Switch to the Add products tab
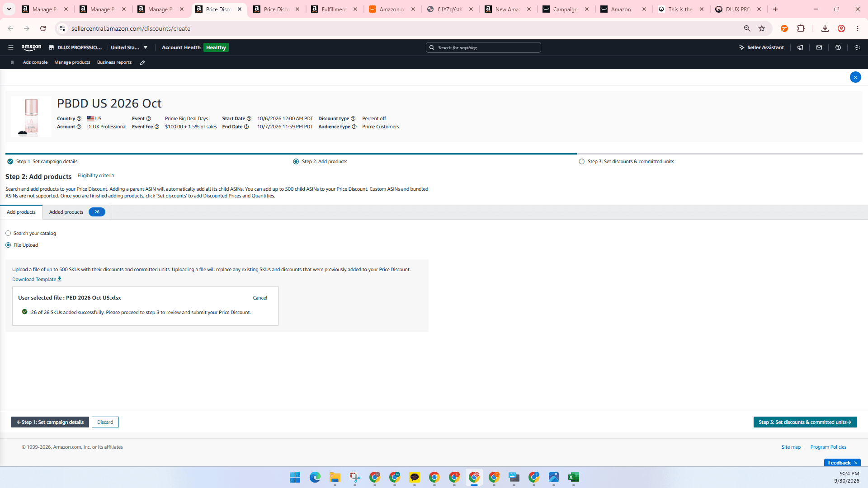868x488 pixels. pos(21,212)
